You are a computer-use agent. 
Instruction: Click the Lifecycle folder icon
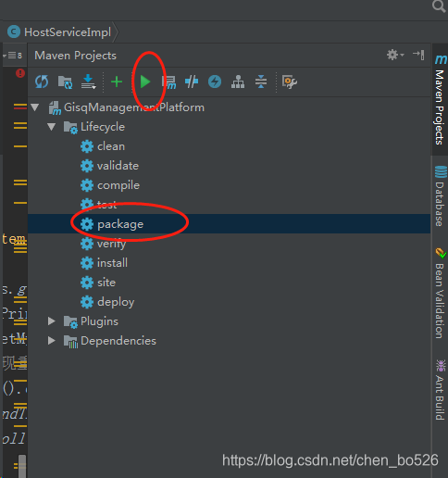[70, 127]
